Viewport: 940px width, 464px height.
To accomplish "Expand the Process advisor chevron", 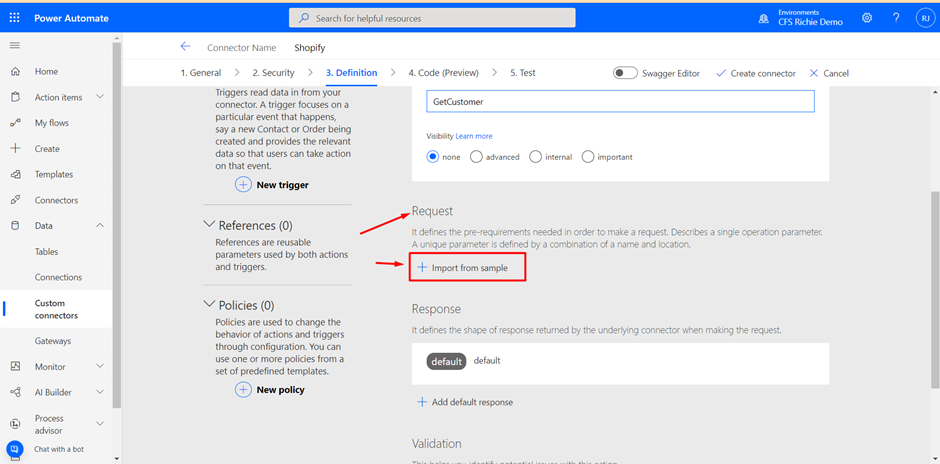I will click(100, 423).
